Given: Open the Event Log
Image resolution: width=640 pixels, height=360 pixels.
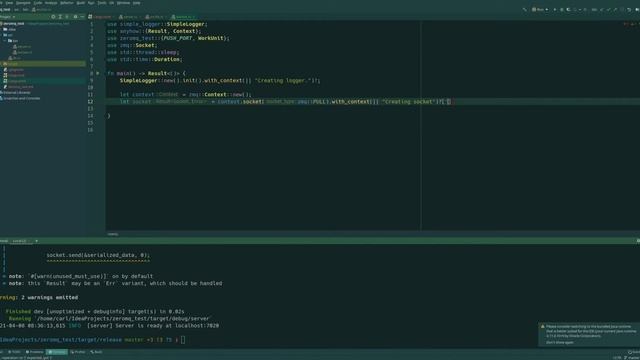Looking at the screenshot, I should (x=633, y=352).
